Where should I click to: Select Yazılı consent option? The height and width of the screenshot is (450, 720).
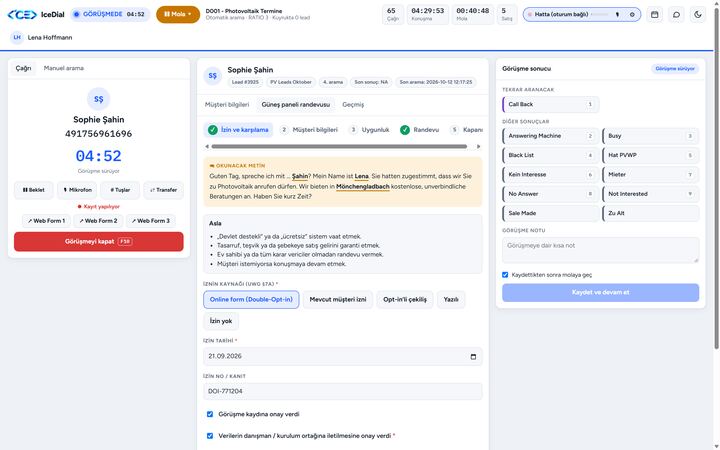451,299
